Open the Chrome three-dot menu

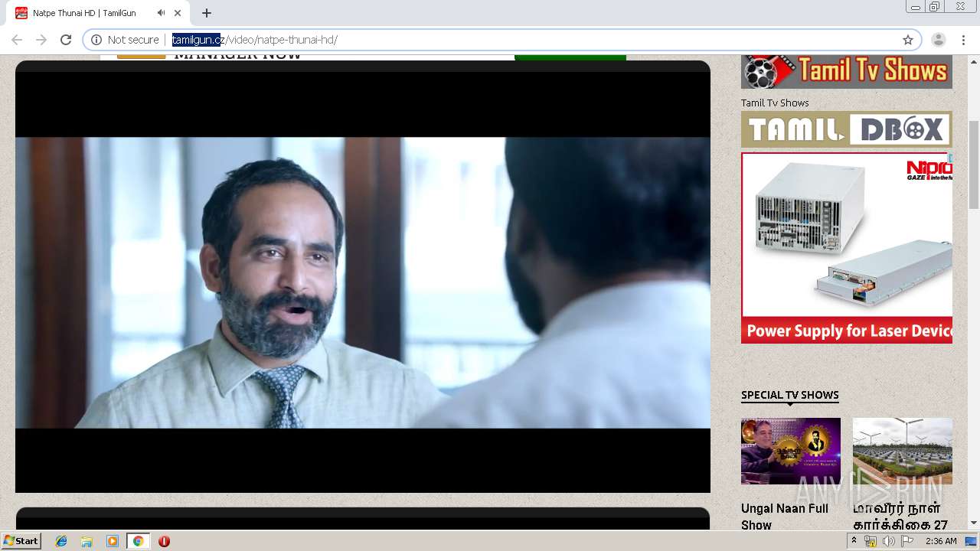pyautogui.click(x=963, y=40)
